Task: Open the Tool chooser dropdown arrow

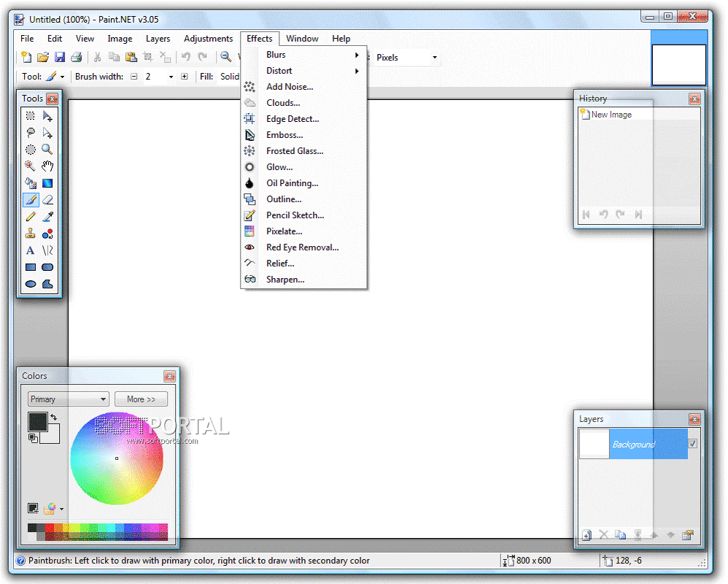Action: coord(62,77)
